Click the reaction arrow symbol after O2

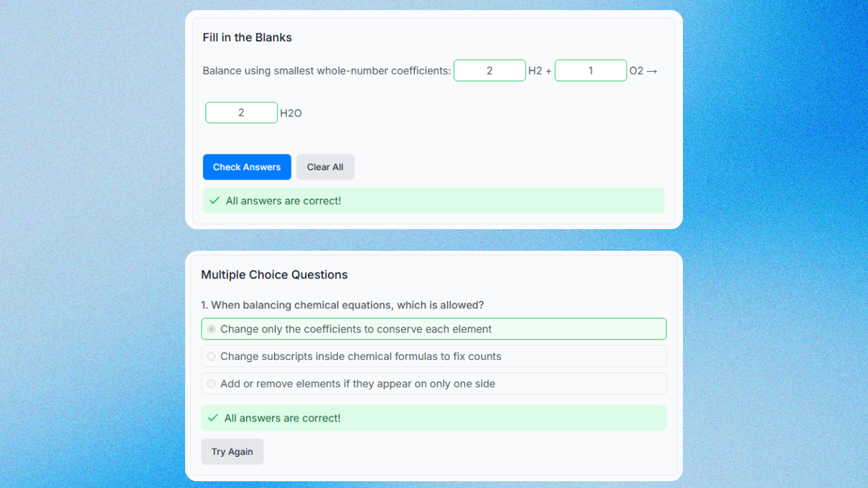[x=652, y=70]
